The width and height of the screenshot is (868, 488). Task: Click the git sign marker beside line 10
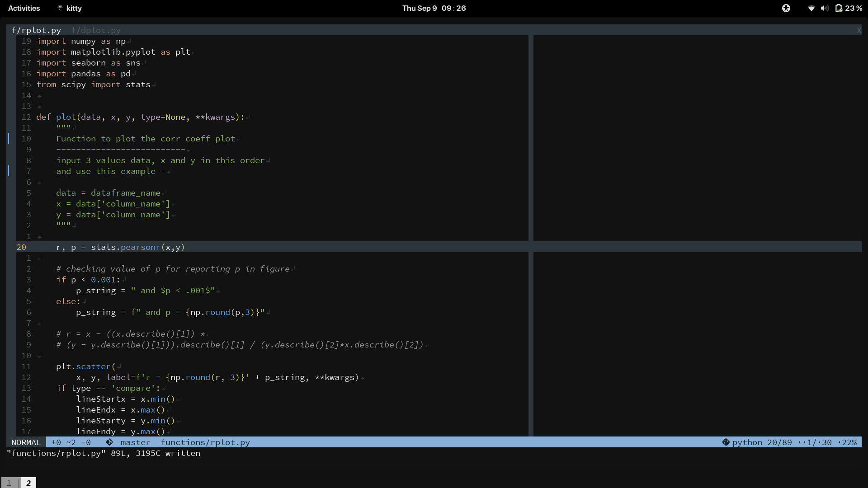[x=9, y=138]
